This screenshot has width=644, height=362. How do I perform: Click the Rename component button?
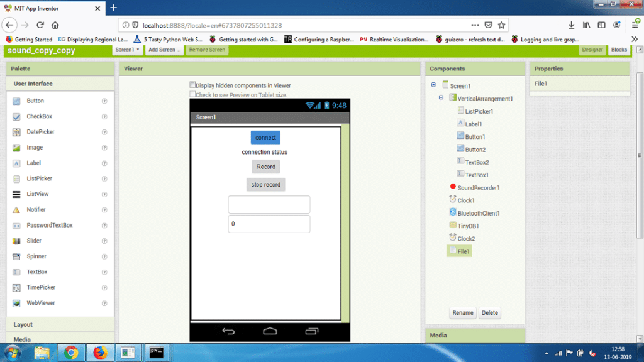coord(462,313)
